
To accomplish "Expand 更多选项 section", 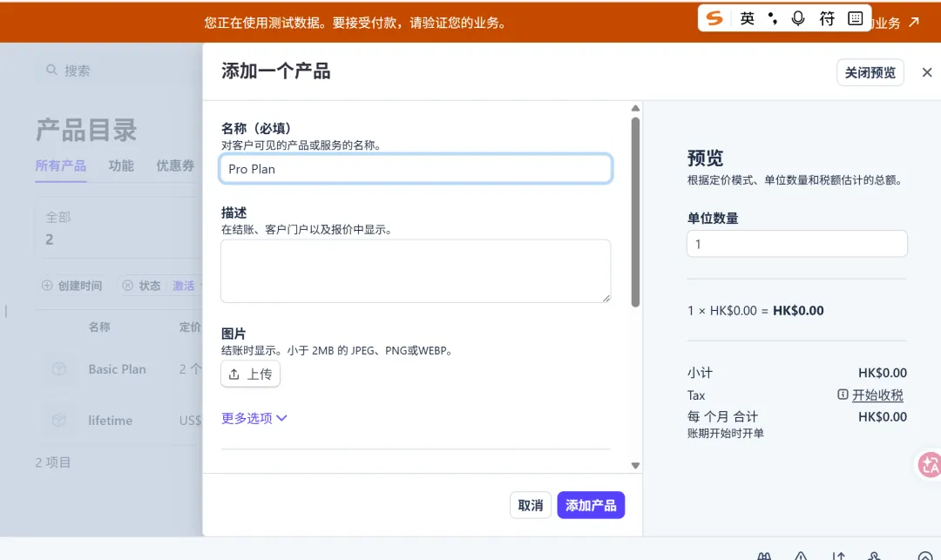I will (254, 418).
